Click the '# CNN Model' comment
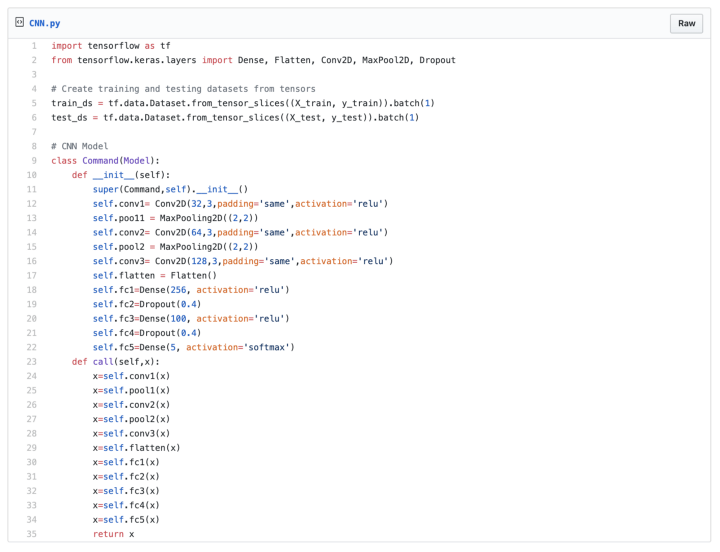Screen dimensions: 720x552 [x=79, y=146]
